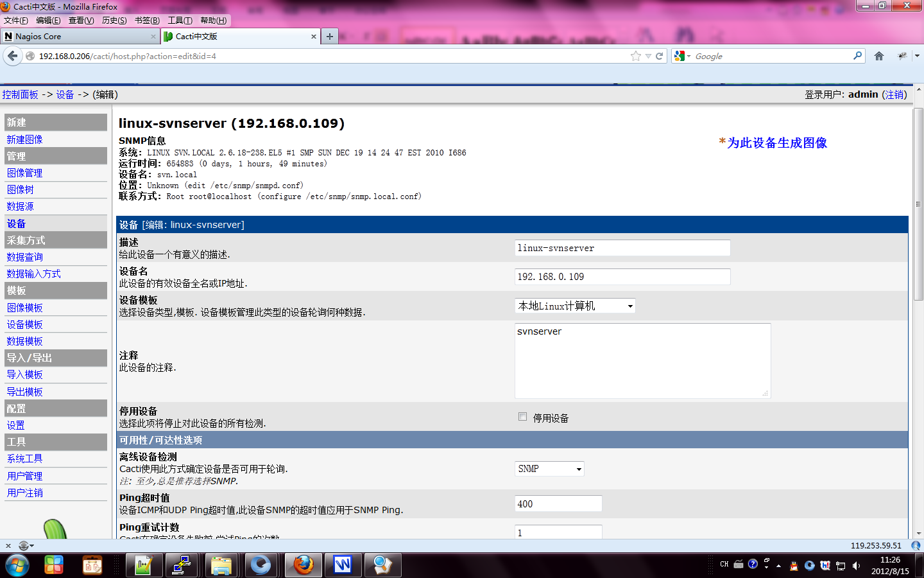
Task: Show hidden tray icons arrow
Action: 778,566
